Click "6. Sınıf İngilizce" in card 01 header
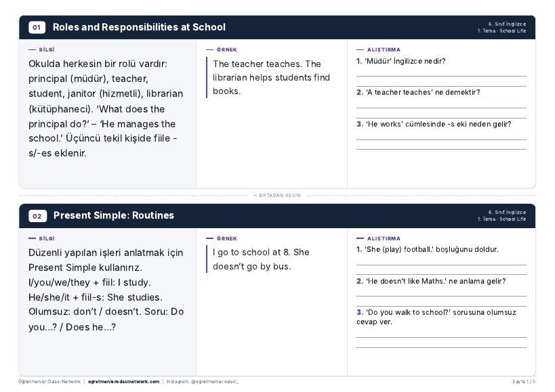The image size is (555, 392). 507,24
